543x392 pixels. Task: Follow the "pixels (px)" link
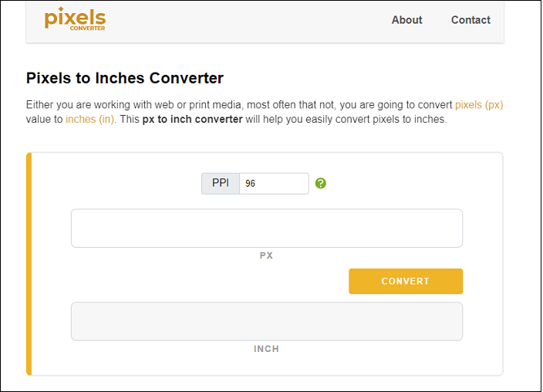click(x=478, y=105)
